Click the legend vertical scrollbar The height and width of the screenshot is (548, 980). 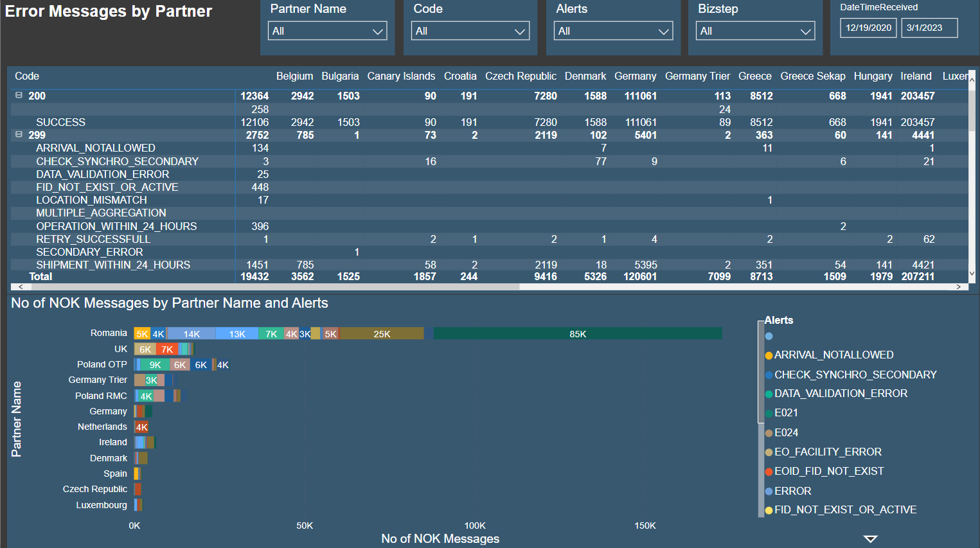tap(761, 418)
